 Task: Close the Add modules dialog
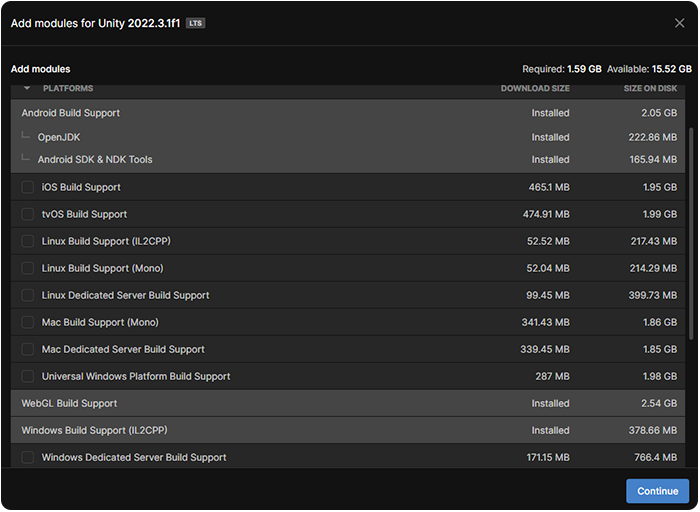(x=679, y=23)
